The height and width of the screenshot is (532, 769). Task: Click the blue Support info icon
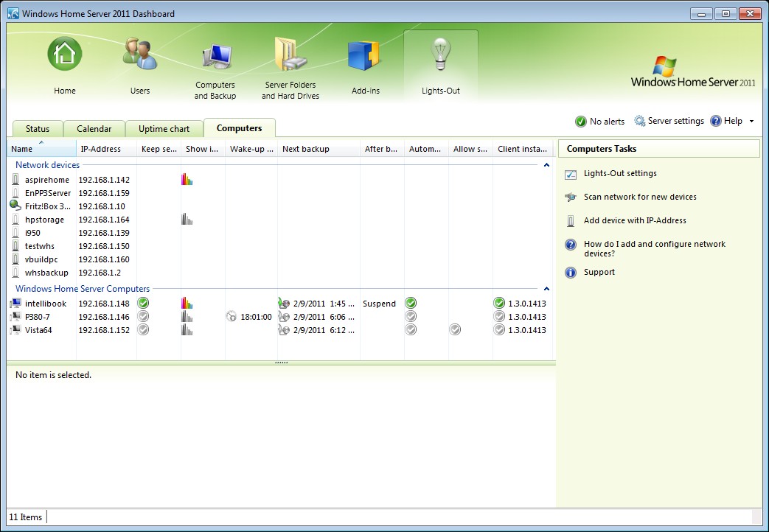coord(571,272)
